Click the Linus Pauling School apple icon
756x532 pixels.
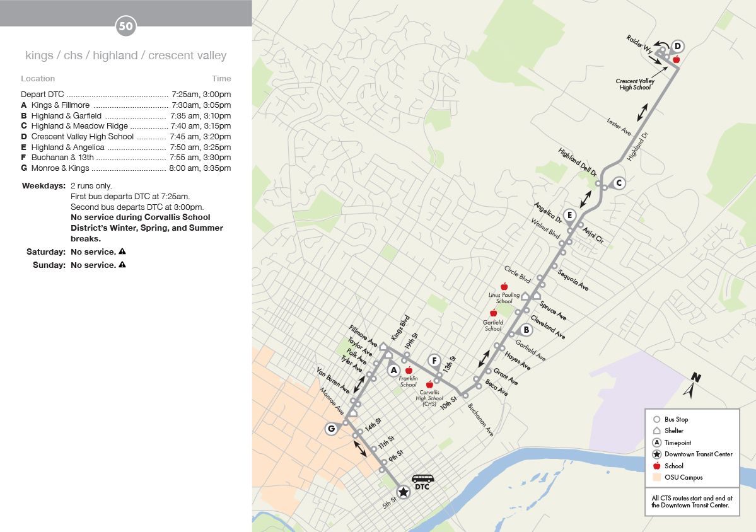[x=504, y=287]
